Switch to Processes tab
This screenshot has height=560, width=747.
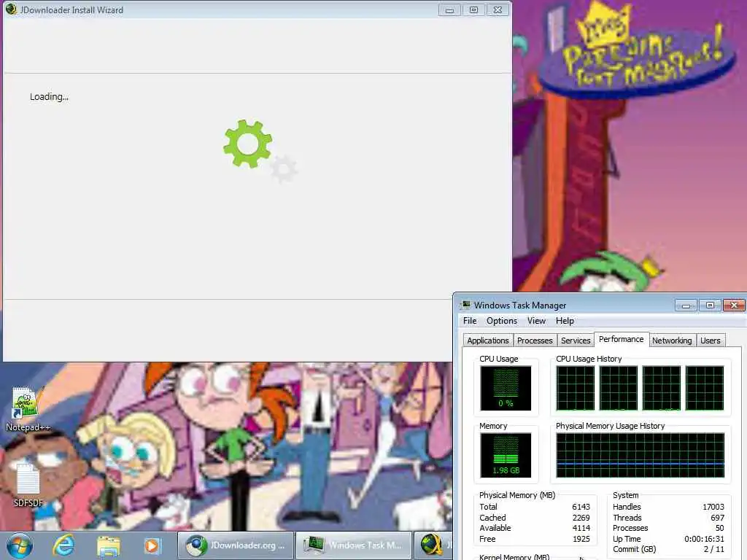click(x=535, y=341)
